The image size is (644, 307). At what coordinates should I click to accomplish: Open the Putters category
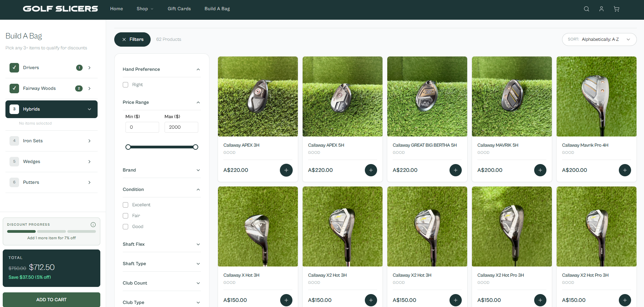(x=51, y=182)
